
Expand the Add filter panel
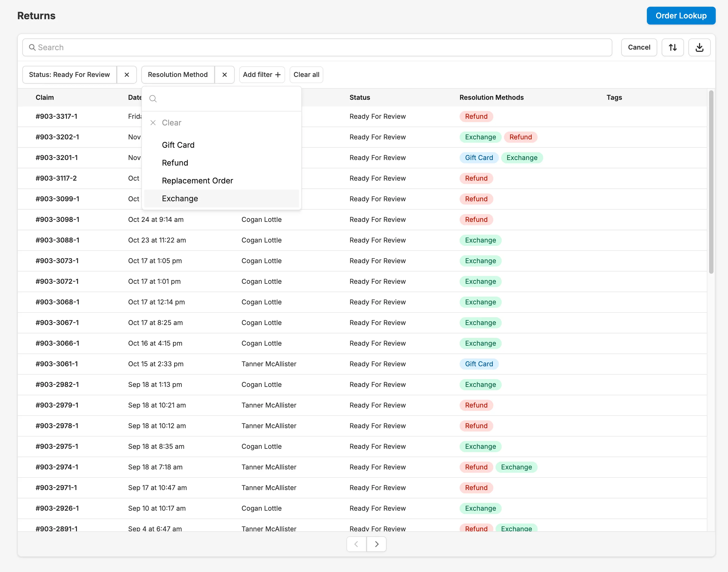coord(262,74)
